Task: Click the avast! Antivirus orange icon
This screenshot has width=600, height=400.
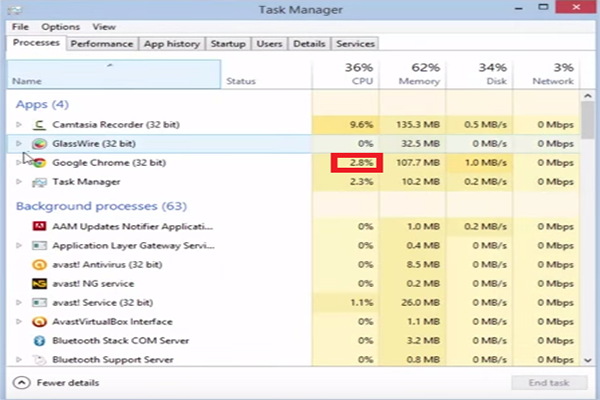Action: (39, 265)
